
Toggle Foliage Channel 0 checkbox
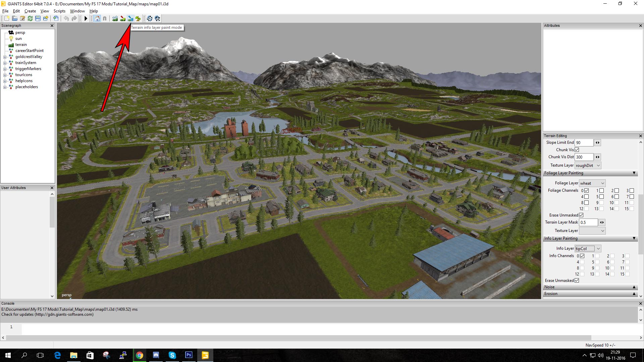[x=586, y=190]
